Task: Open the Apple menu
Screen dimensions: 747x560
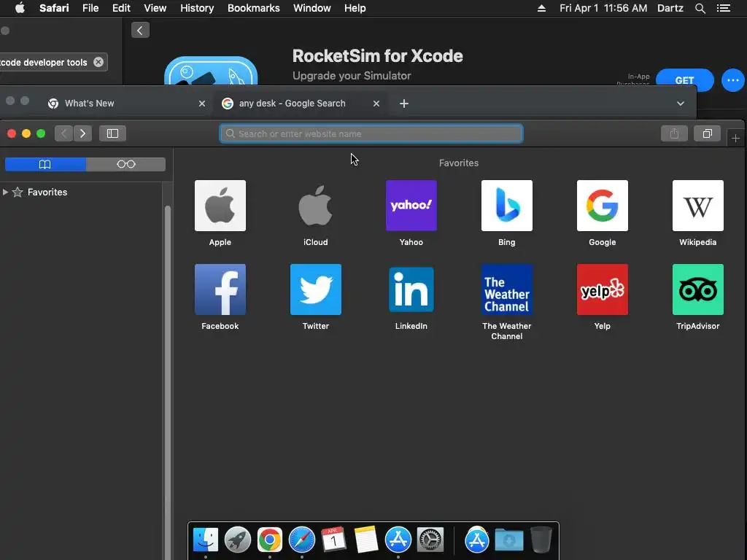Action: tap(20, 8)
